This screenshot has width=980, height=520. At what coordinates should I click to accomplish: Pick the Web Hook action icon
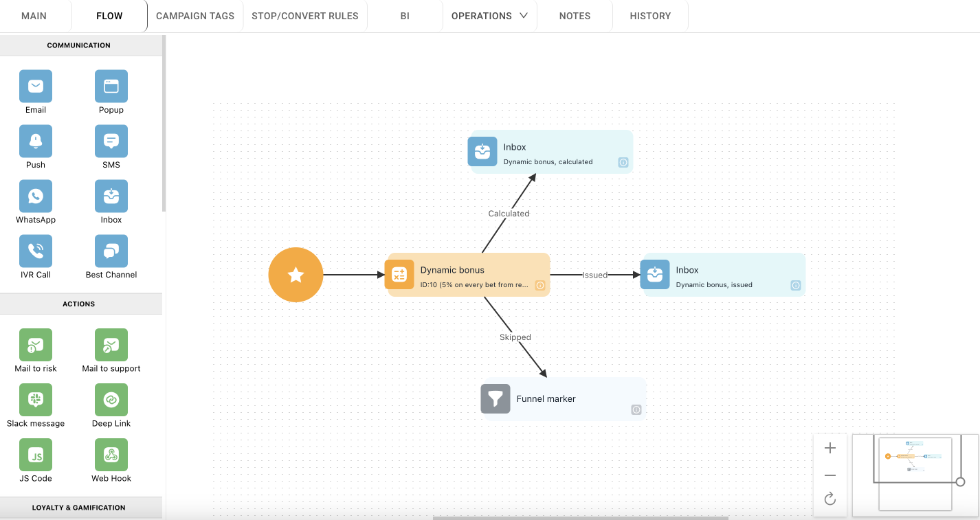pyautogui.click(x=111, y=455)
